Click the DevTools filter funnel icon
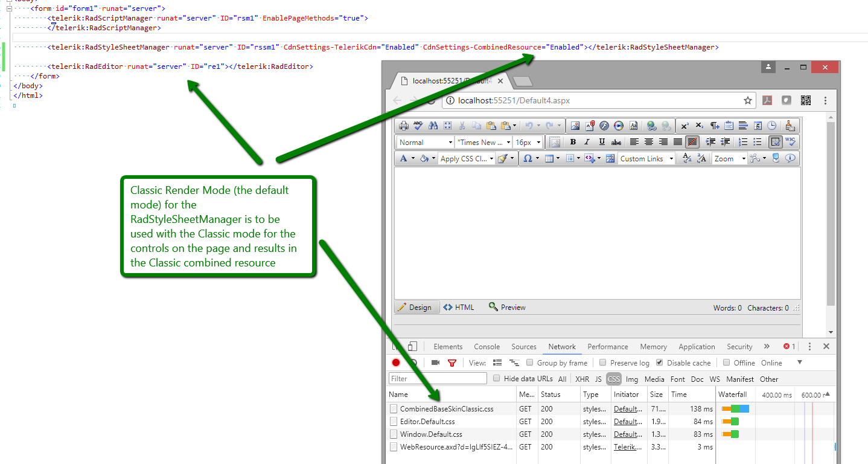The width and height of the screenshot is (868, 464). [452, 362]
